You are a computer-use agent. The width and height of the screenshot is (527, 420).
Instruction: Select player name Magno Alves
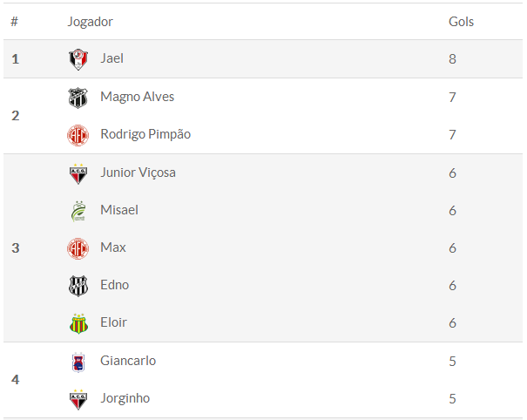pyautogui.click(x=137, y=97)
